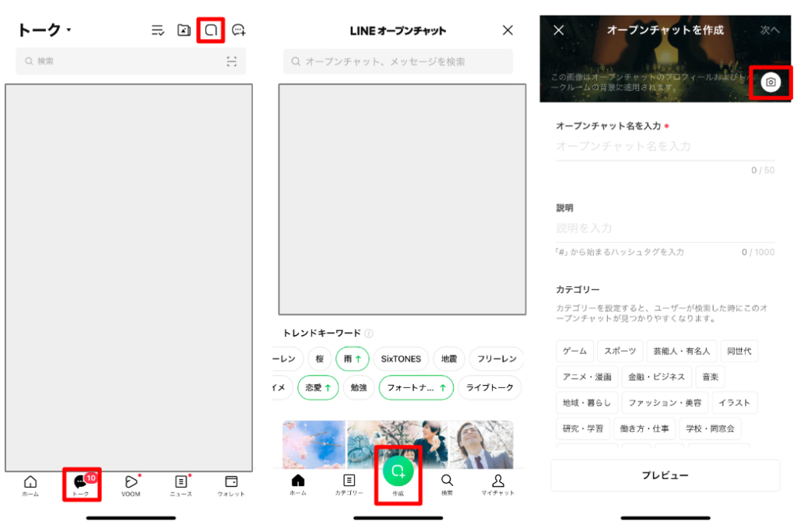Image resolution: width=797 pixels, height=532 pixels.
Task: Select the 勉強 trend keyword
Action: click(358, 387)
